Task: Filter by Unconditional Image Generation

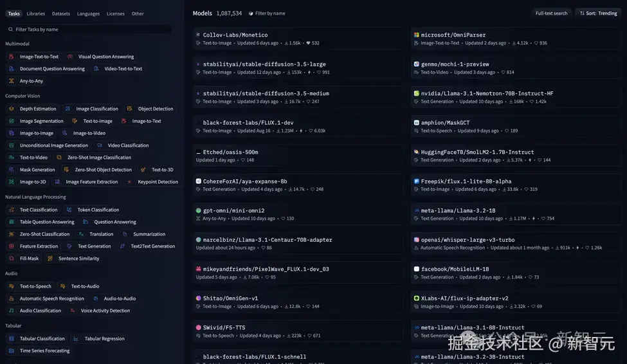Action: coord(49,145)
